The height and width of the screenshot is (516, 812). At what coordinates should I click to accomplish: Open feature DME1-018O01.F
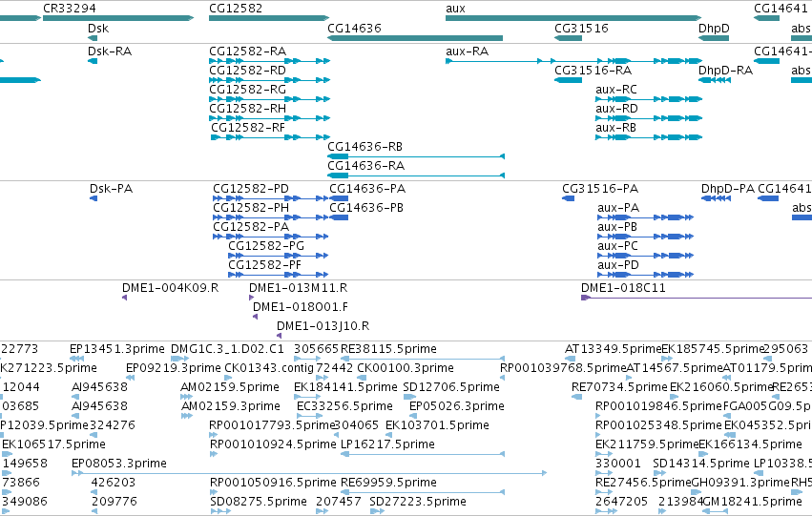[301, 307]
